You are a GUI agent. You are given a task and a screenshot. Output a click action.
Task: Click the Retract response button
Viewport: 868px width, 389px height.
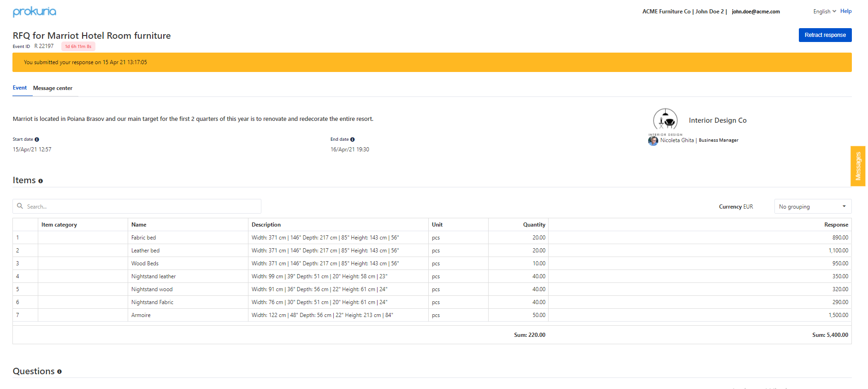tap(825, 35)
